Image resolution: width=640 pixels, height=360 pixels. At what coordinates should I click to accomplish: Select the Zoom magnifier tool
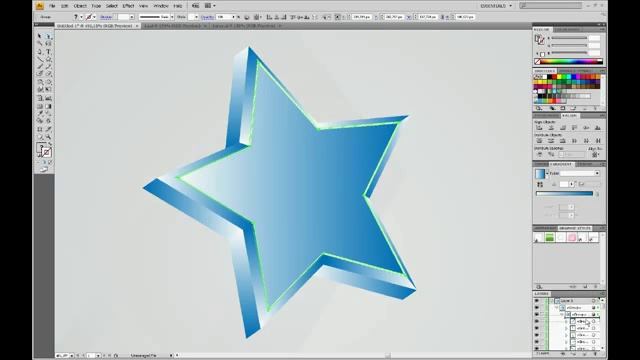[x=49, y=137]
